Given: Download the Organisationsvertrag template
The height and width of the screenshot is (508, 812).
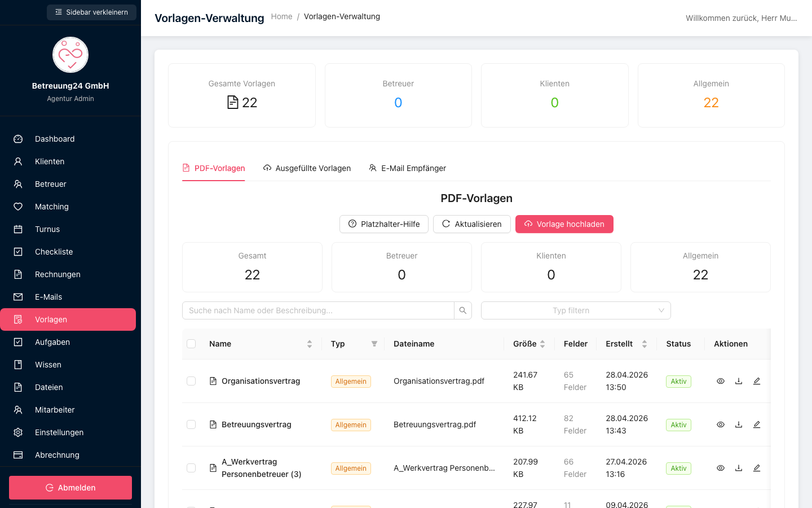Looking at the screenshot, I should (739, 381).
